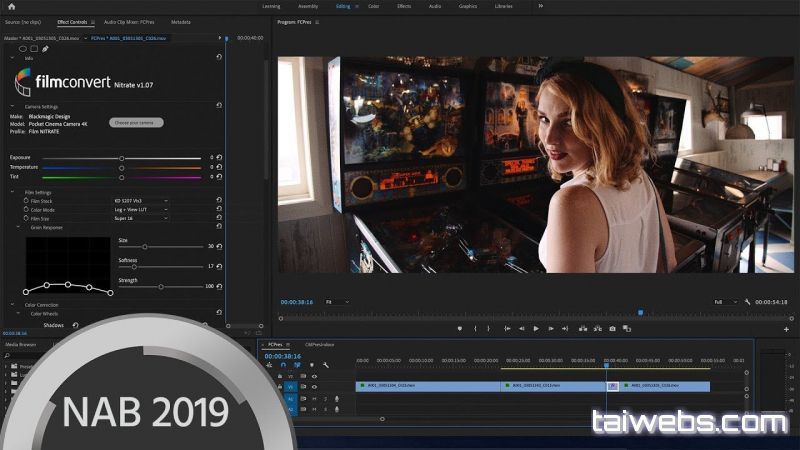800x450 pixels.
Task: Open the Fit zoom level dropdown
Action: pyautogui.click(x=337, y=301)
